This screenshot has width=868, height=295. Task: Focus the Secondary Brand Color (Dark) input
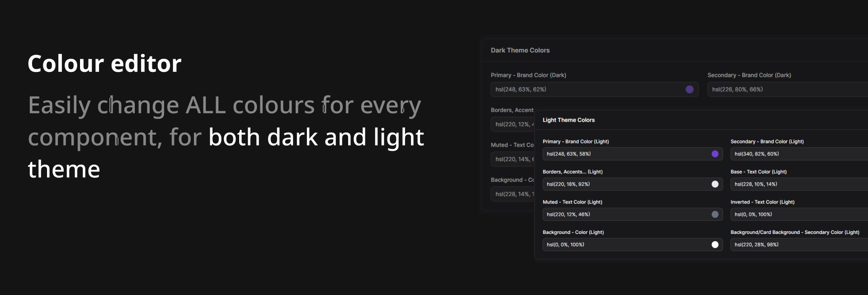click(x=787, y=90)
